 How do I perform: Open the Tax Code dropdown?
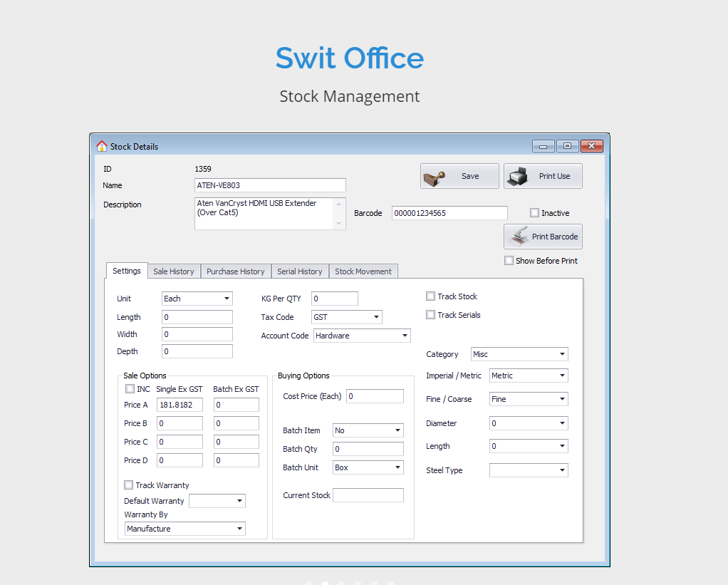(375, 317)
